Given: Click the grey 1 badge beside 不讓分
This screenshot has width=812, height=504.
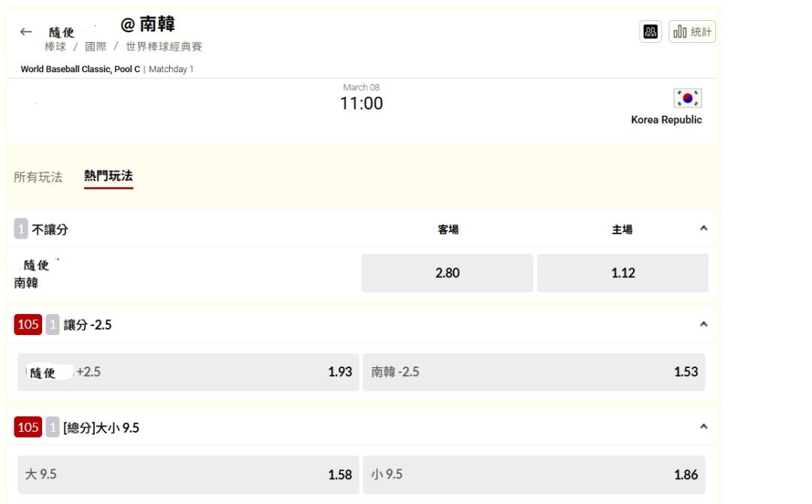Looking at the screenshot, I should (21, 229).
